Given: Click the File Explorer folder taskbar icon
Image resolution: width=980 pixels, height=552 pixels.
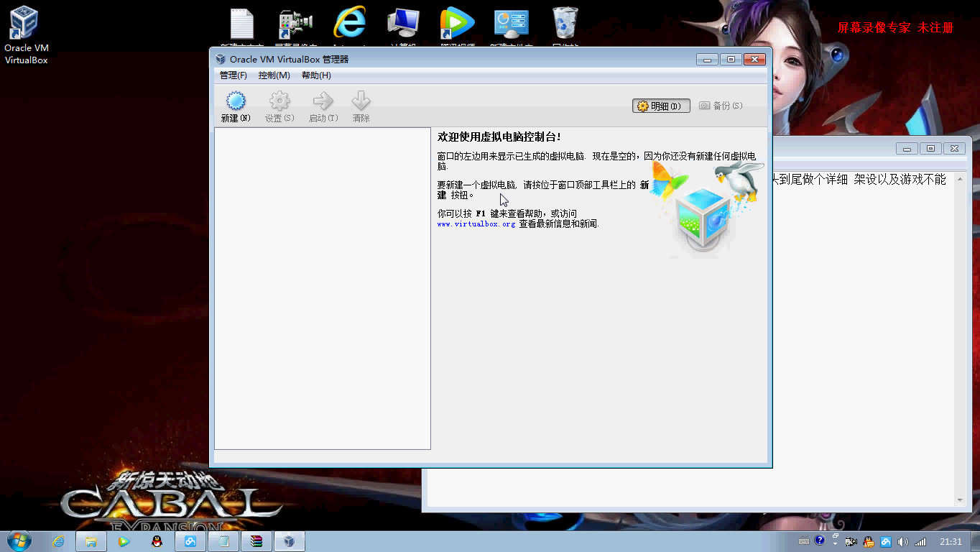Looking at the screenshot, I should click(91, 541).
